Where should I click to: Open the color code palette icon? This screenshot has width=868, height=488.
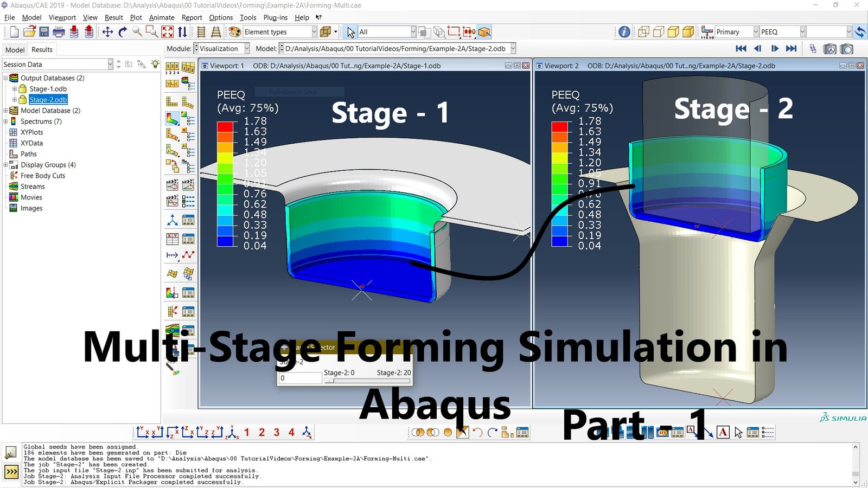[234, 32]
